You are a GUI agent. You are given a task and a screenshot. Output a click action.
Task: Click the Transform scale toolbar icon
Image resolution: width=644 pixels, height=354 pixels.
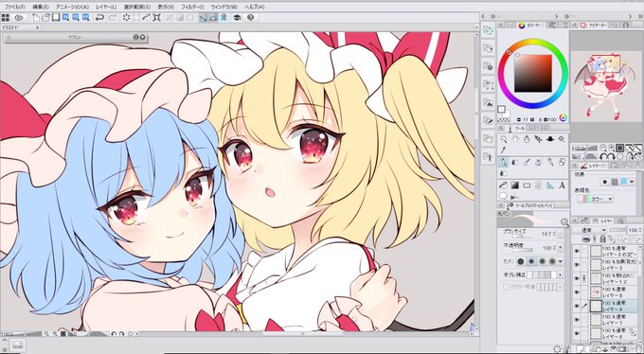point(156,18)
